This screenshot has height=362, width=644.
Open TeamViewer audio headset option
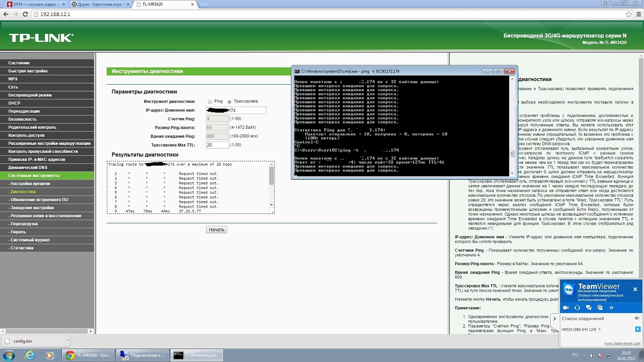(577, 308)
